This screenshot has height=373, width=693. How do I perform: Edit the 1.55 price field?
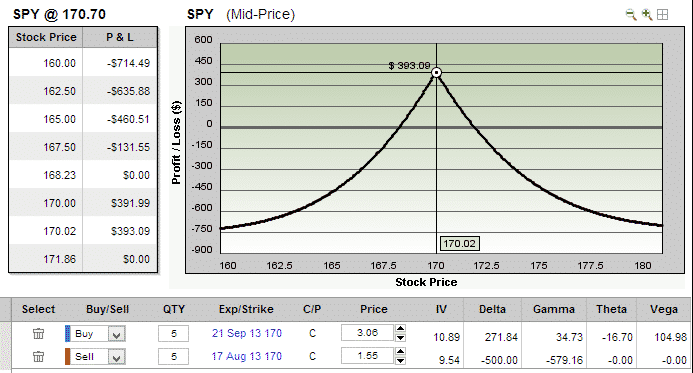[x=367, y=356]
